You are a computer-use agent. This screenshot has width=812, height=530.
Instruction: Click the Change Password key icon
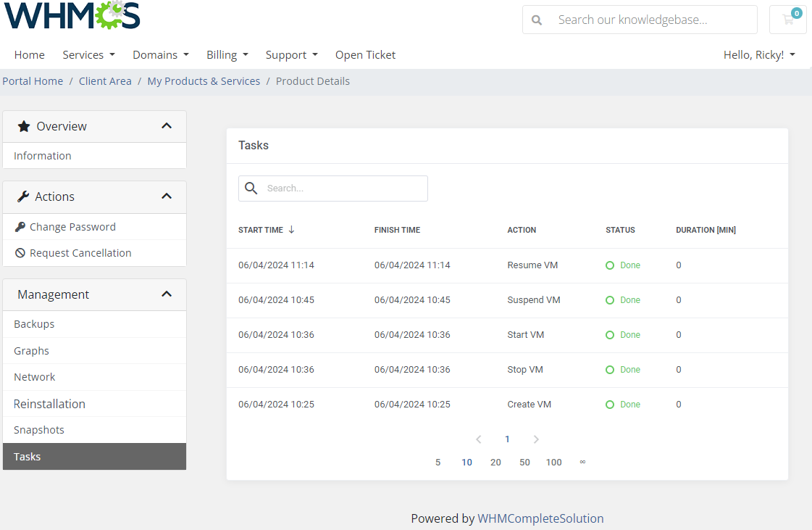[x=20, y=227]
